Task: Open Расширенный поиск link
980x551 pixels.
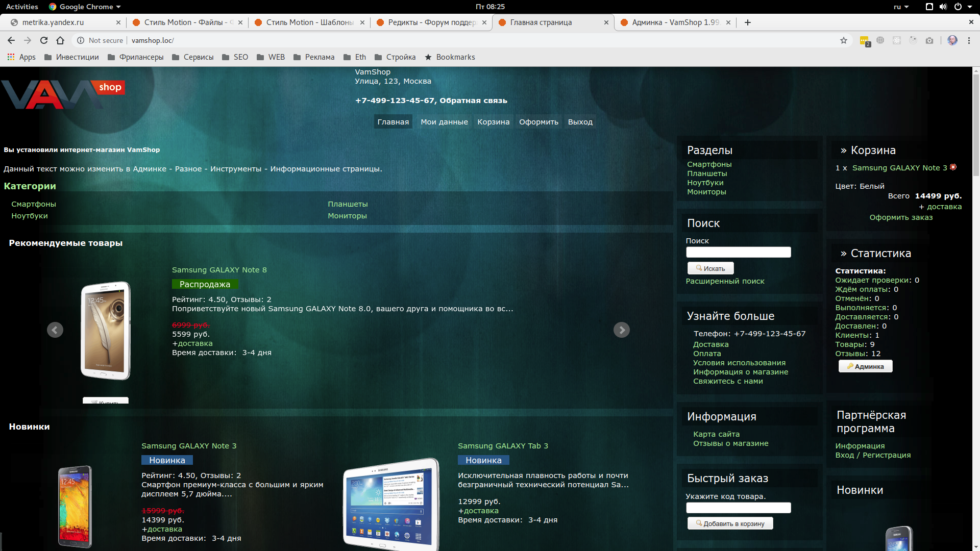Action: [725, 281]
